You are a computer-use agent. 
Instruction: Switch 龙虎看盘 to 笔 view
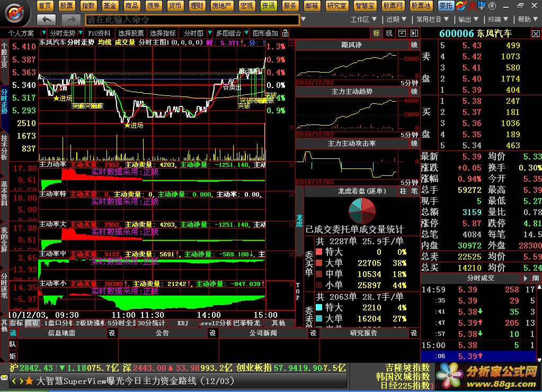[x=414, y=191]
